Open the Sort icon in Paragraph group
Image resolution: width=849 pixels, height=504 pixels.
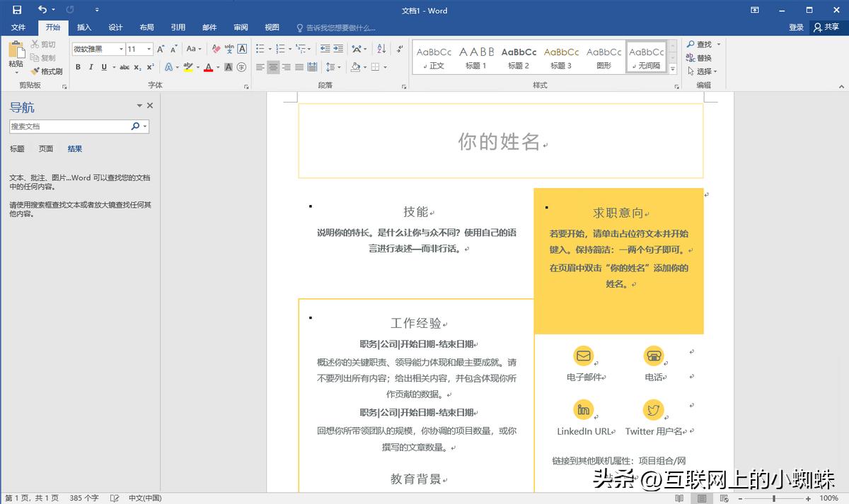point(383,48)
